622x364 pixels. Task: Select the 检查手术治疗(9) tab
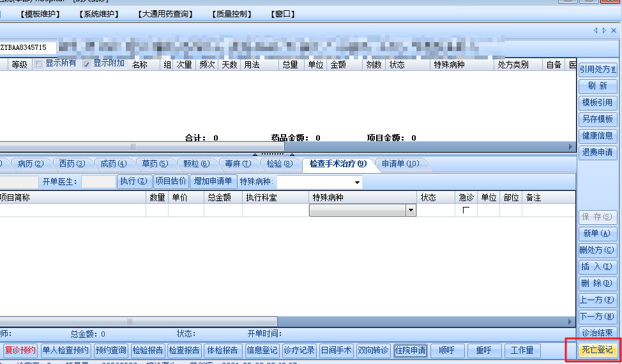pyautogui.click(x=338, y=163)
